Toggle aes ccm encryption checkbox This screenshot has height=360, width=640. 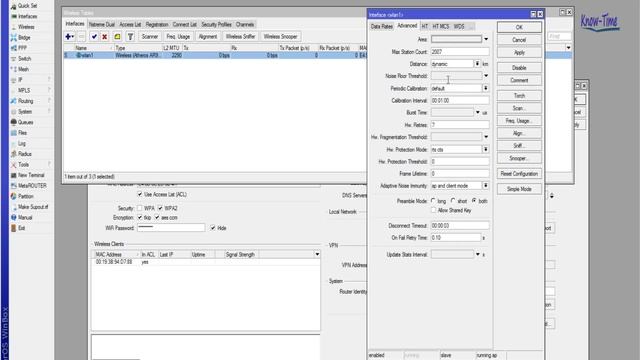coord(157,218)
